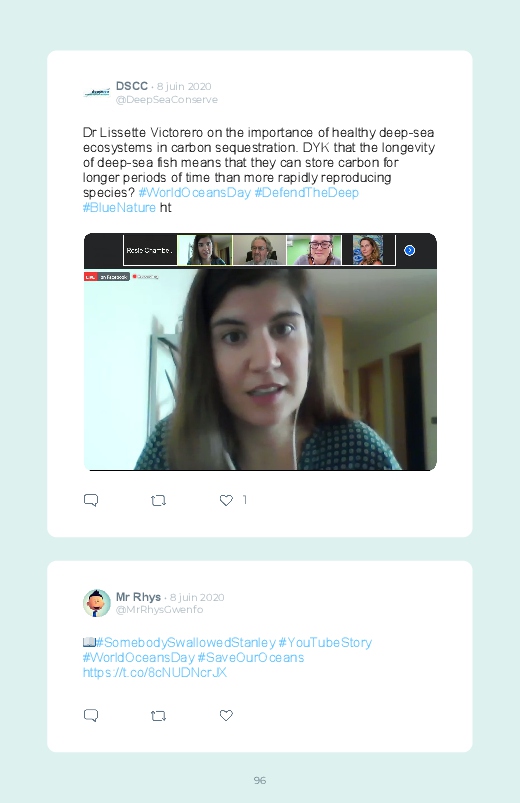Image resolution: width=520 pixels, height=803 pixels.
Task: Open #SaveOurOceans hashtag
Action: point(251,657)
